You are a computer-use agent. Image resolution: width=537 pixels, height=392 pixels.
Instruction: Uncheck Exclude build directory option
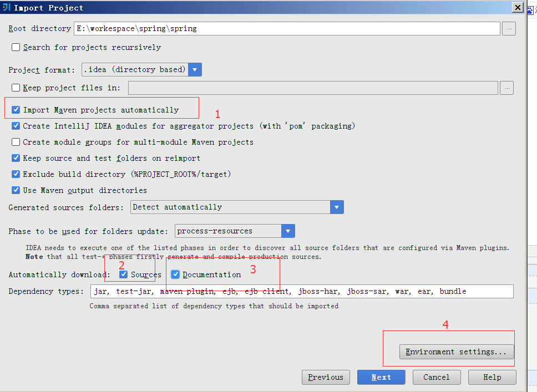(x=16, y=174)
